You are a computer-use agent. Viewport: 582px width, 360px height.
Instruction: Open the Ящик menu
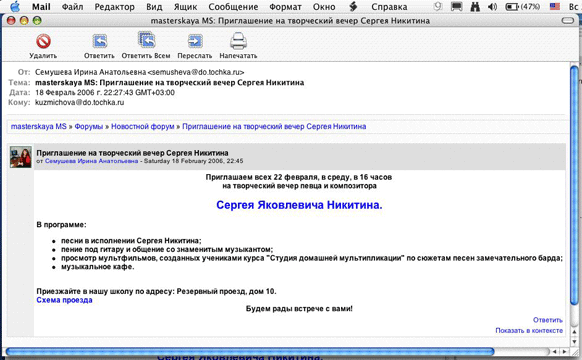pos(186,7)
